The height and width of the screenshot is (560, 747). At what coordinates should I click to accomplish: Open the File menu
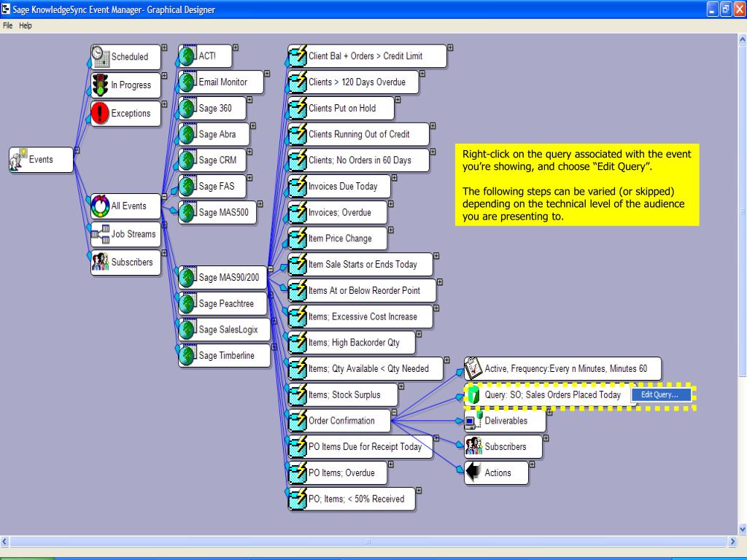coord(7,26)
